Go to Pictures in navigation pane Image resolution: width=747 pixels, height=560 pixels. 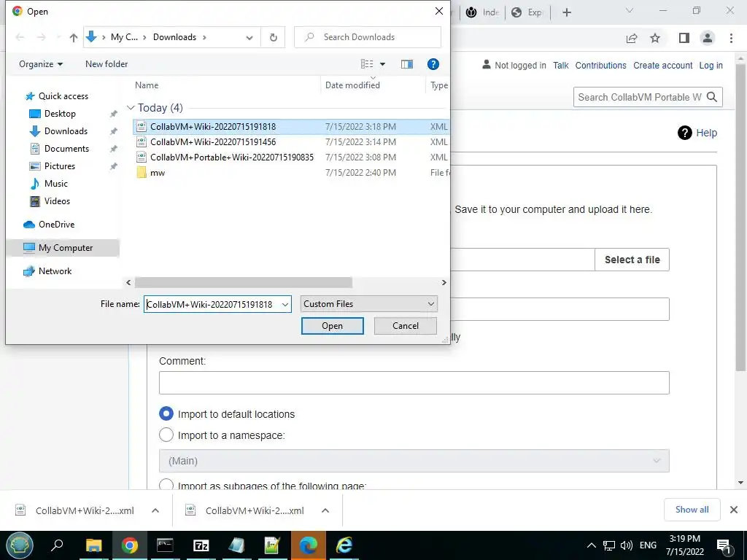coord(60,166)
